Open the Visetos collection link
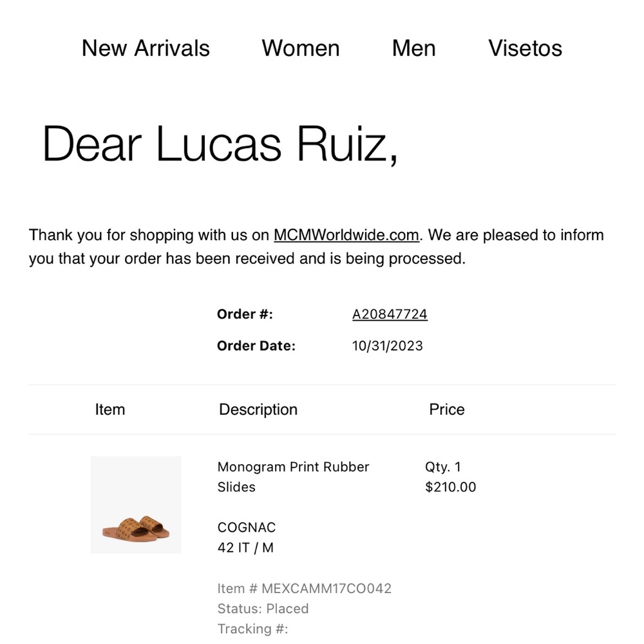This screenshot has height=644, width=644. coord(525,48)
